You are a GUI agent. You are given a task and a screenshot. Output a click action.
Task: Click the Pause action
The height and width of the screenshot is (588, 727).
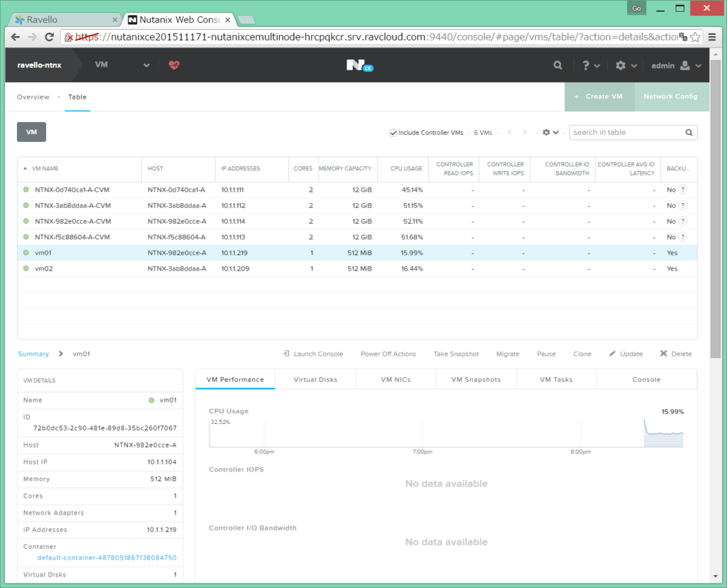pos(546,354)
